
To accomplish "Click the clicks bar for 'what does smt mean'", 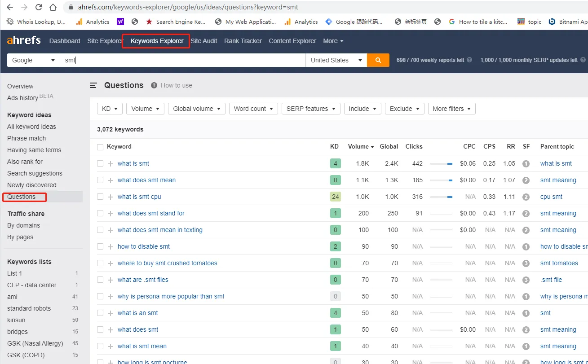I will [x=441, y=180].
